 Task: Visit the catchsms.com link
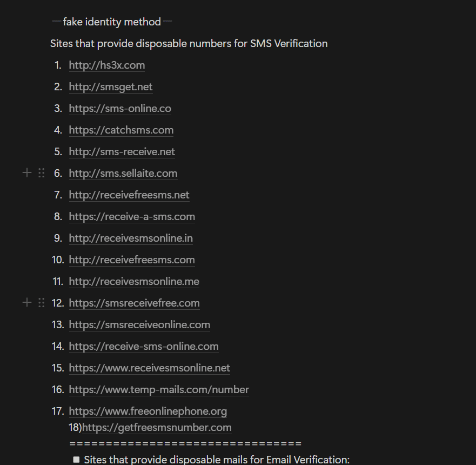click(x=121, y=130)
